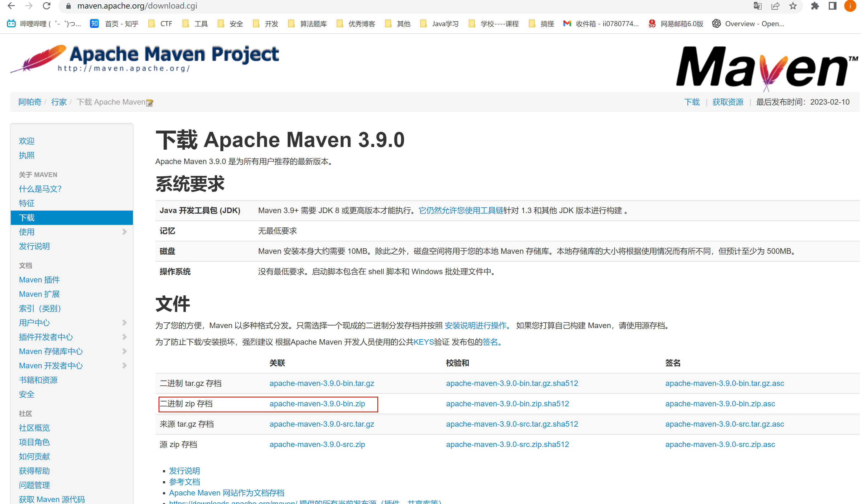Expand the Maven 存储库中心 submenu arrow
861x504 pixels.
point(124,351)
